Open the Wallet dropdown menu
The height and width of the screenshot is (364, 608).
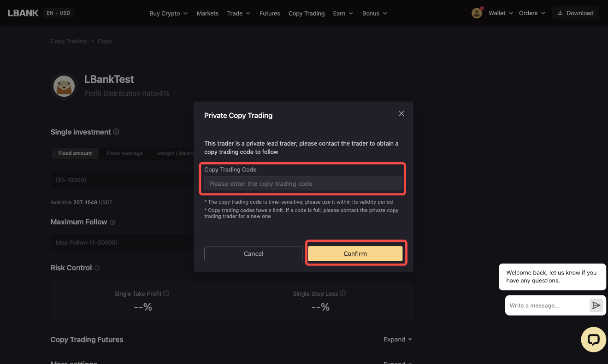point(501,13)
